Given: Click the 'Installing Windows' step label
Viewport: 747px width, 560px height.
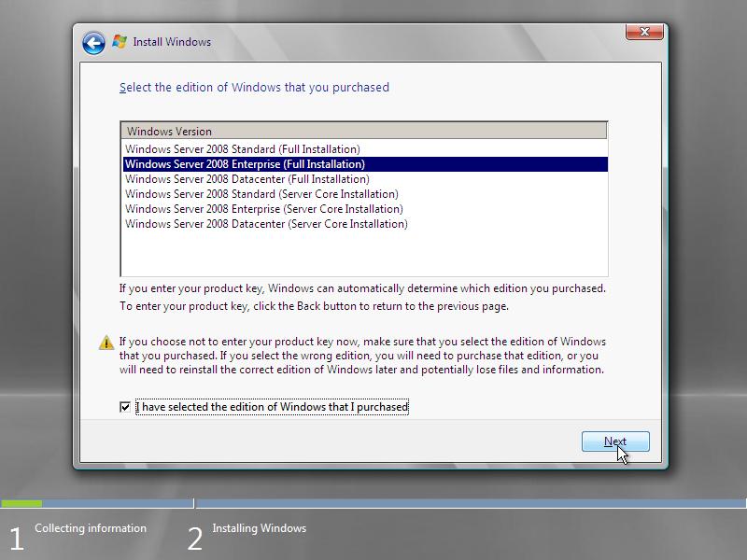Looking at the screenshot, I should [260, 528].
